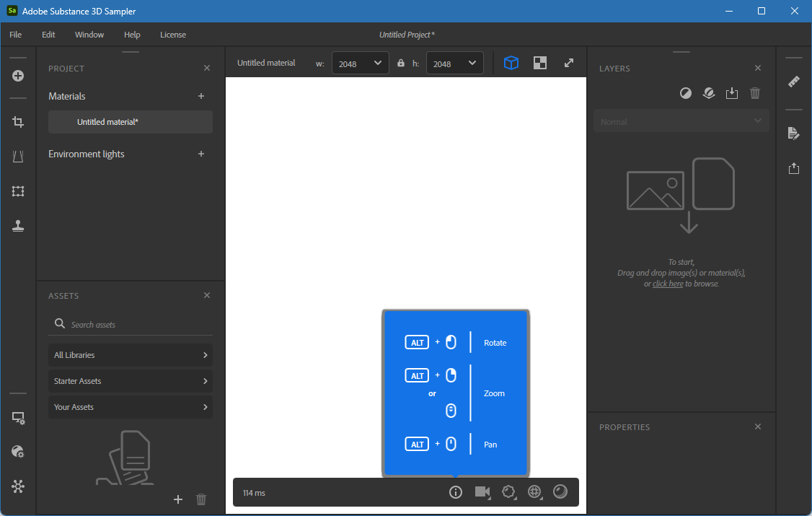
Task: Expand Your Assets category
Action: click(x=131, y=407)
